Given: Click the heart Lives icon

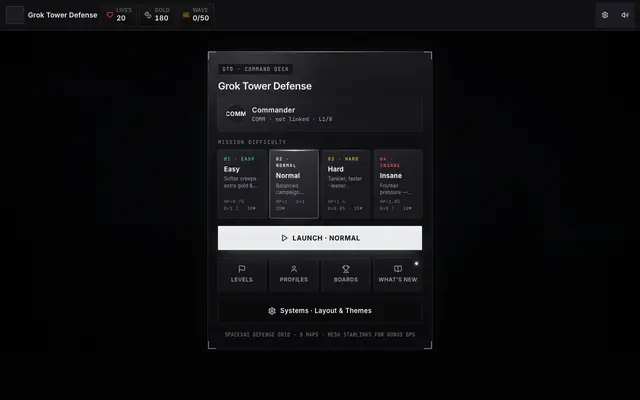Looking at the screenshot, I should [x=110, y=15].
